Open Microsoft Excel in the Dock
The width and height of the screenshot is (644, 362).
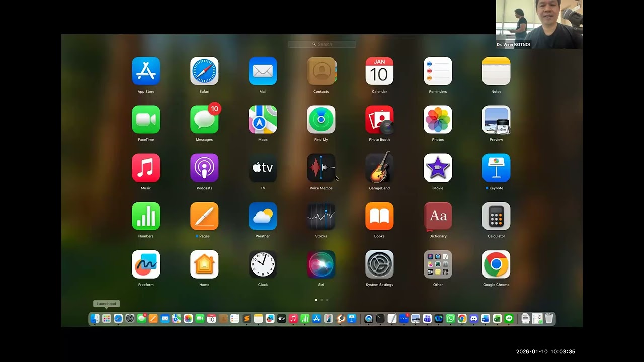497,318
